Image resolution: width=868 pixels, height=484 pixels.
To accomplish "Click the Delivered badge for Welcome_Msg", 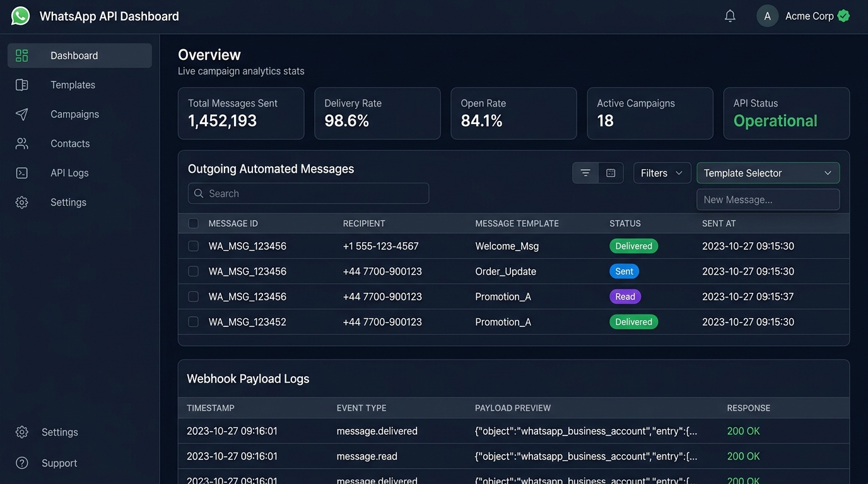I will click(633, 246).
